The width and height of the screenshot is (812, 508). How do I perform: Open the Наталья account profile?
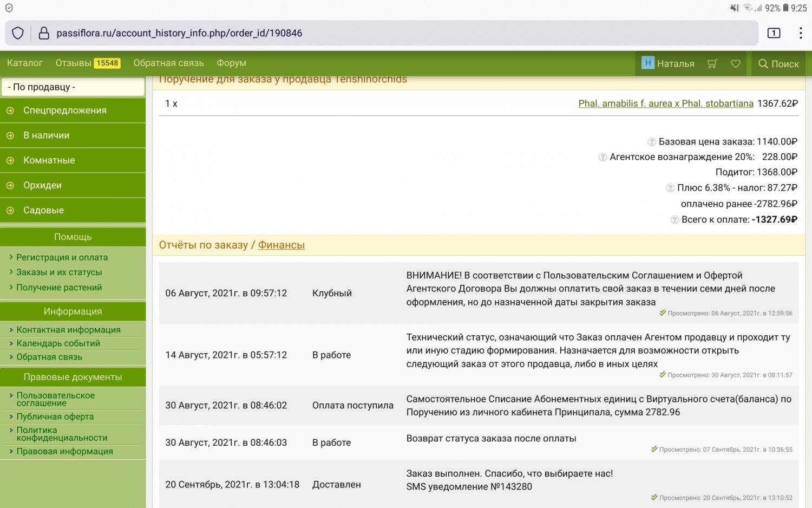pos(668,64)
